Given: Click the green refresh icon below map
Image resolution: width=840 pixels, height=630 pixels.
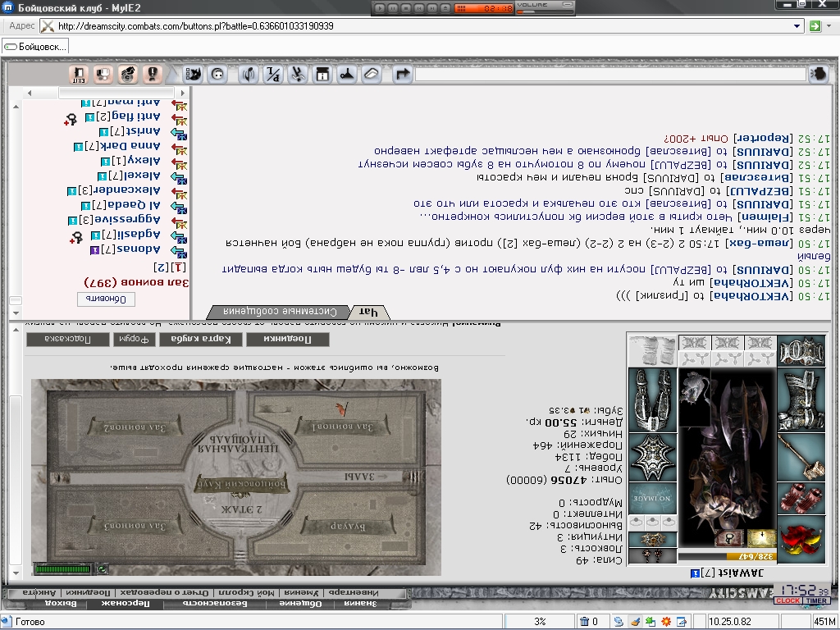Looking at the screenshot, I should click(103, 569).
